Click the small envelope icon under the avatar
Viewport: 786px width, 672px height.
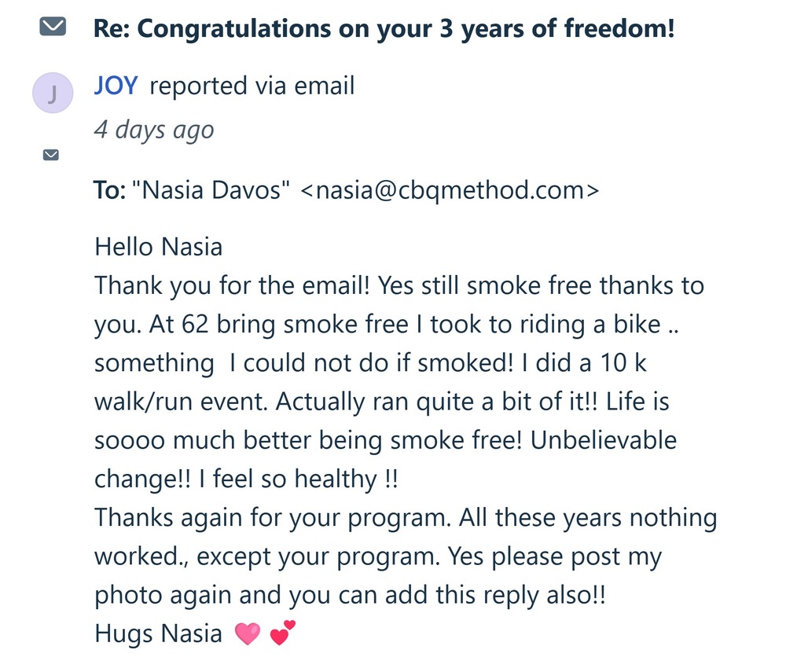point(51,156)
